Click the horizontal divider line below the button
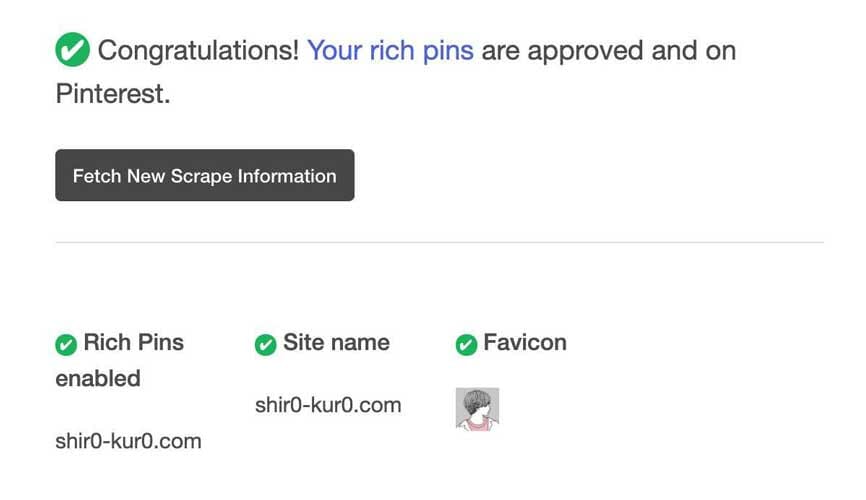 point(440,242)
